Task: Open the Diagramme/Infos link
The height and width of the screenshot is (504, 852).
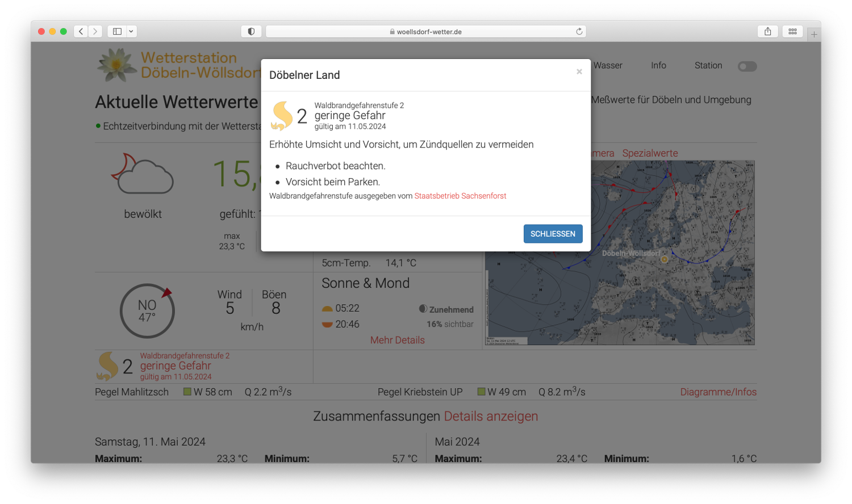Action: pyautogui.click(x=719, y=392)
